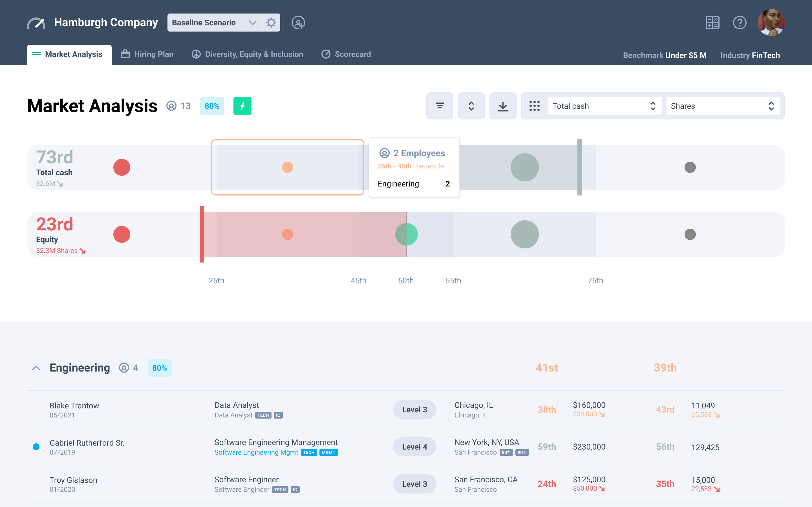Switch to the Hiring Plan tab
Viewport: 812px width, 507px height.
(147, 54)
